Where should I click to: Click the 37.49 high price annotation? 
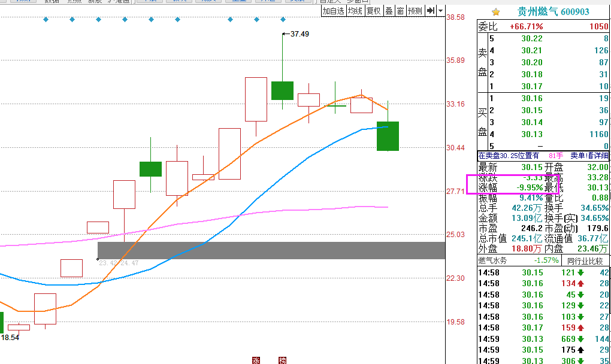(x=300, y=34)
